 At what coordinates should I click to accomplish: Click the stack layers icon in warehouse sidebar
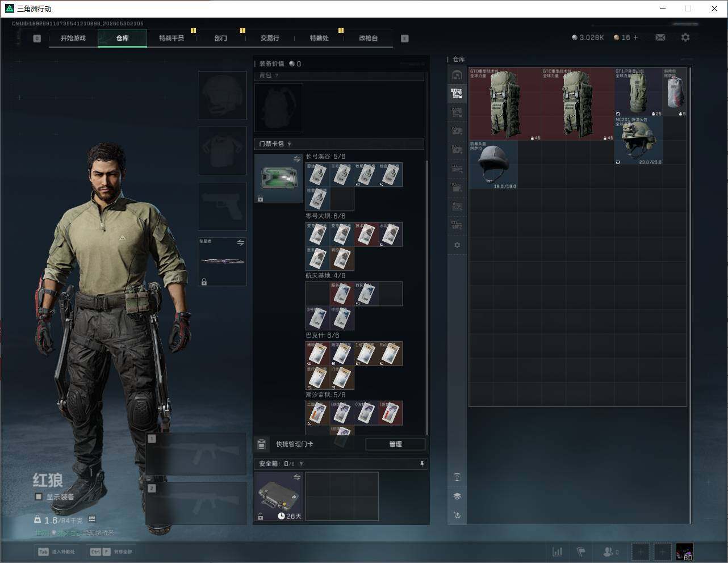click(x=457, y=496)
